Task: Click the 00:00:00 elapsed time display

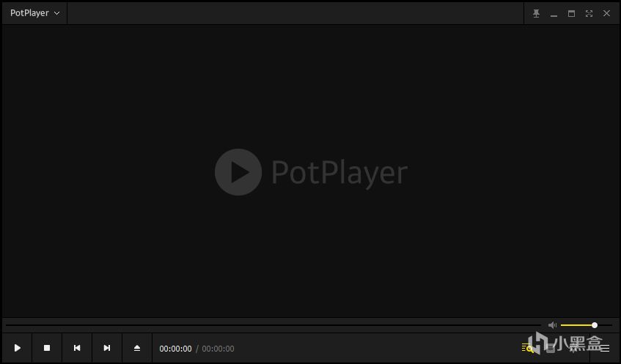Action: pos(175,349)
